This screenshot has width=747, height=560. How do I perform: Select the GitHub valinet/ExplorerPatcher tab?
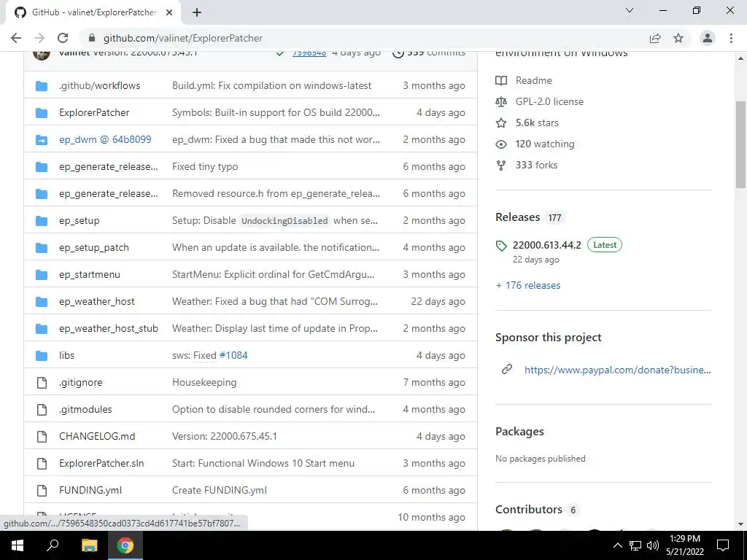click(93, 12)
